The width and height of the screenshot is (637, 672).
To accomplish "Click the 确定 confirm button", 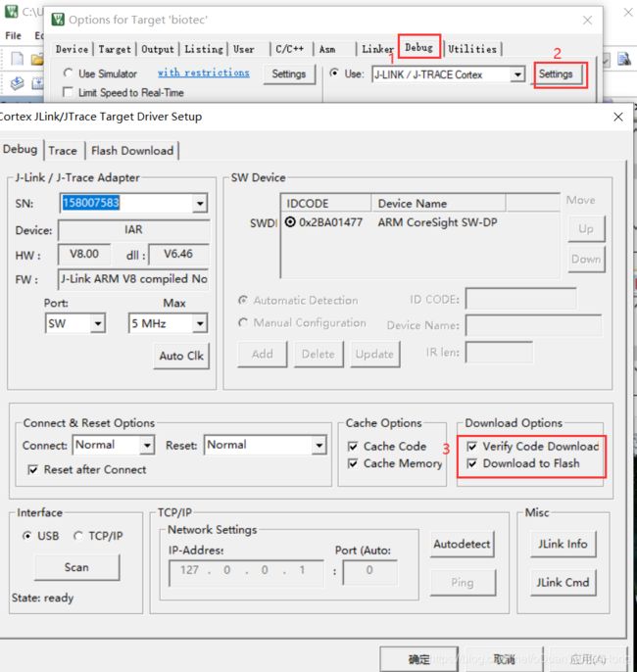I will tap(418, 659).
